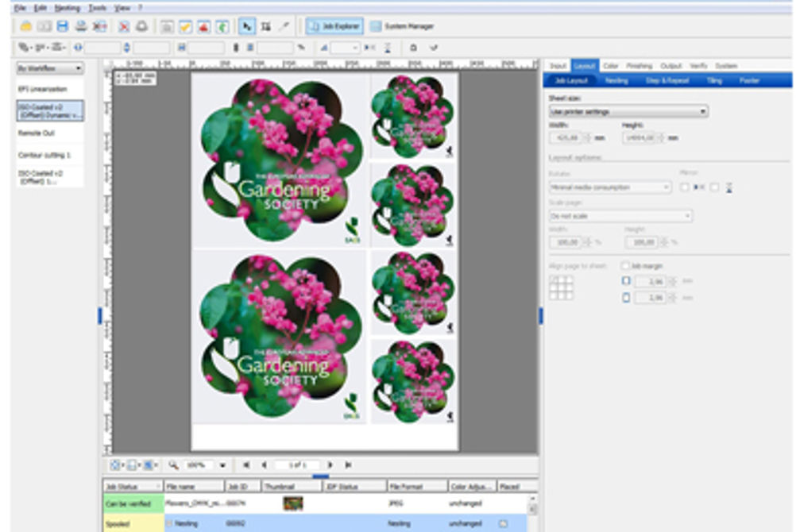Open the question mark help menu
This screenshot has width=796, height=532.
(x=140, y=8)
